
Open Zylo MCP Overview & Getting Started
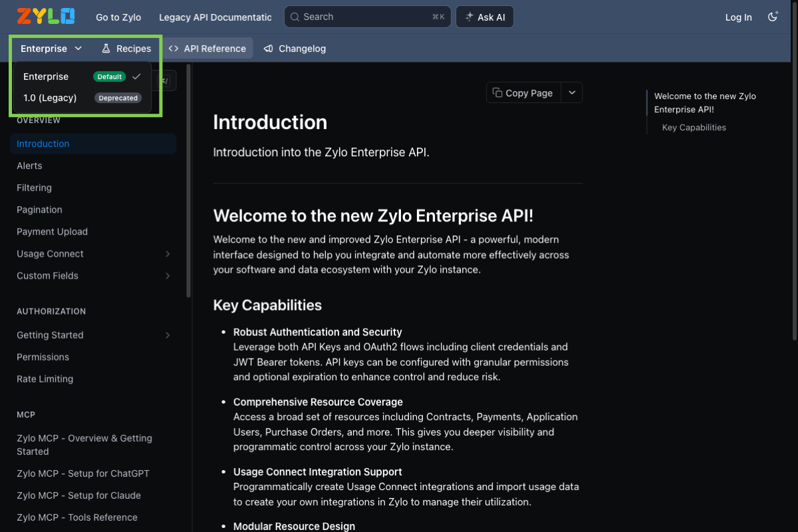(93, 445)
